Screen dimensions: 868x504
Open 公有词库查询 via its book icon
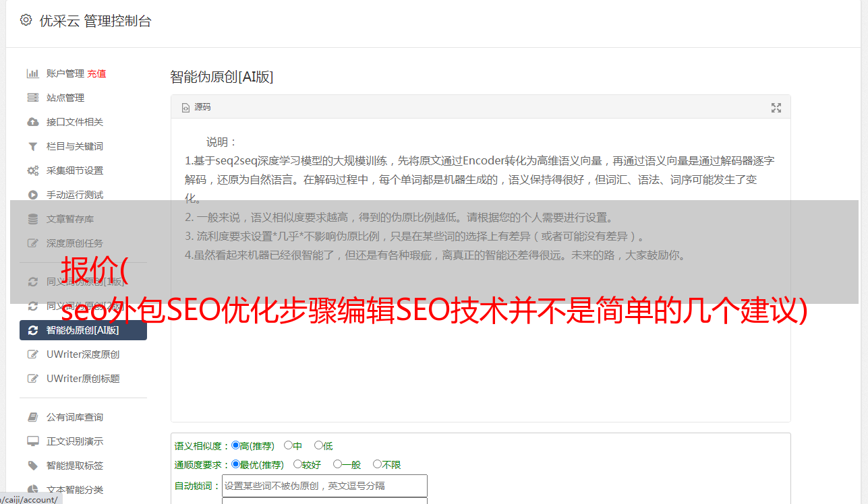tap(32, 417)
